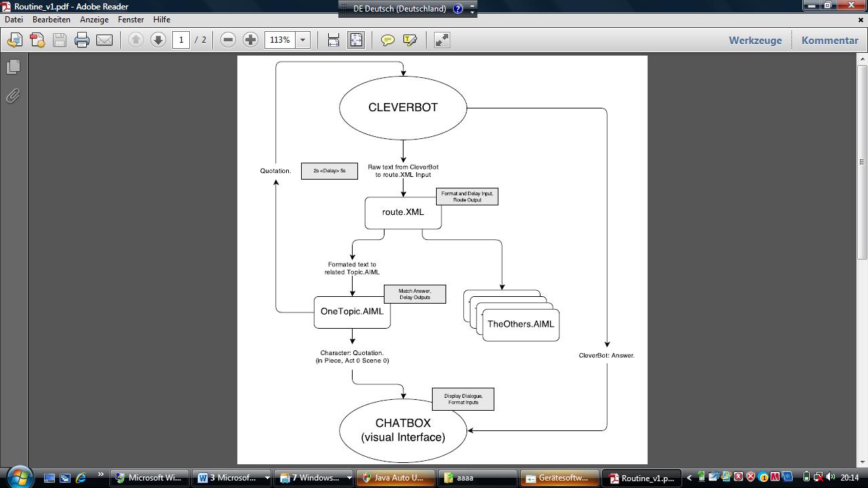Click the Send by email envelope icon
The image size is (868, 488).
(x=104, y=40)
